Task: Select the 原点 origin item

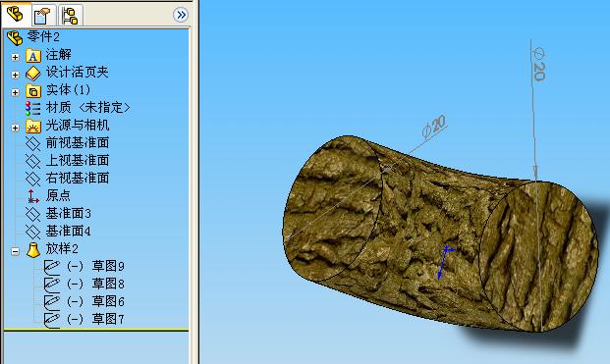Action: click(58, 195)
